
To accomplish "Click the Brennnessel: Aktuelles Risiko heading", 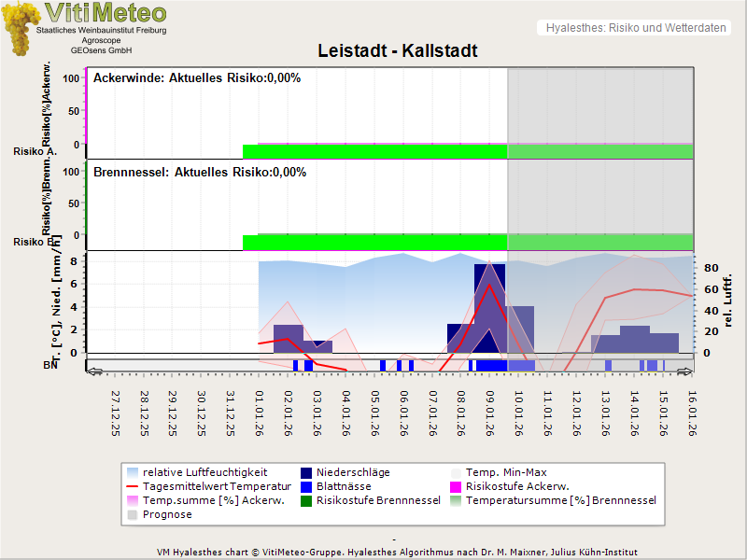I will (x=200, y=172).
